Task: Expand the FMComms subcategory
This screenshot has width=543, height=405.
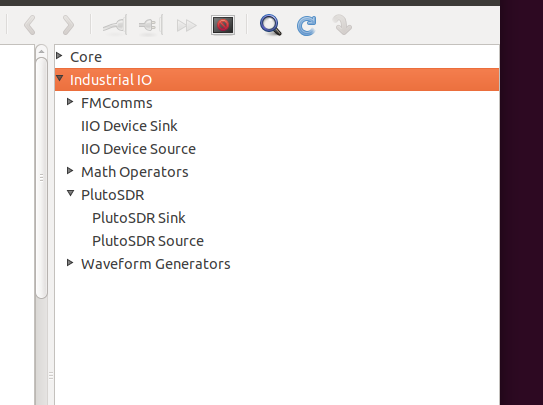Action: click(x=70, y=101)
